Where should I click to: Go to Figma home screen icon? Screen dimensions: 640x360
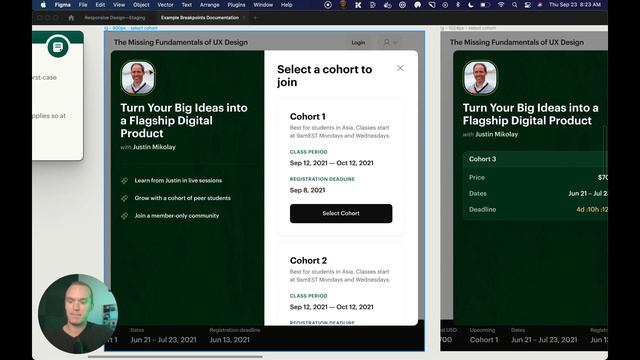coord(71,18)
